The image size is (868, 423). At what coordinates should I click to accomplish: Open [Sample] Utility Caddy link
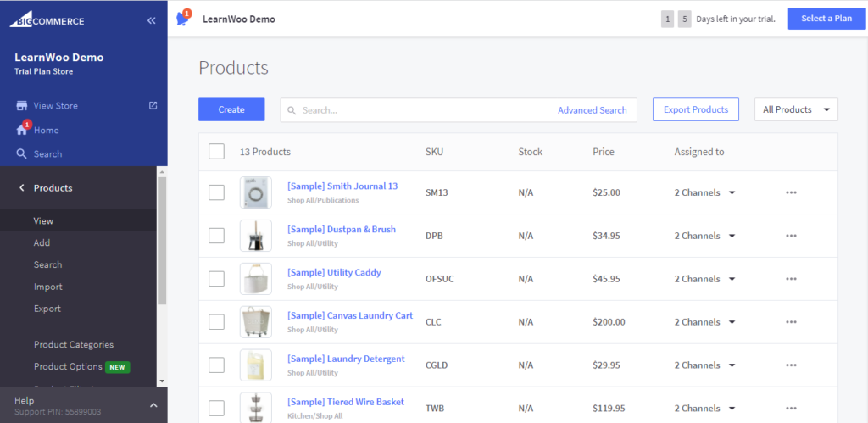tap(334, 272)
